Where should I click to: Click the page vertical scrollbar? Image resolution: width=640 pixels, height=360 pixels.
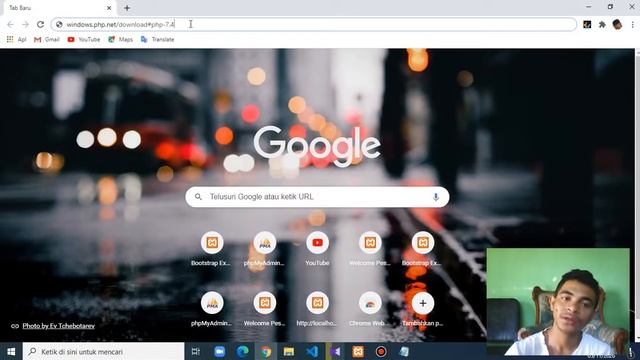[x=638, y=195]
